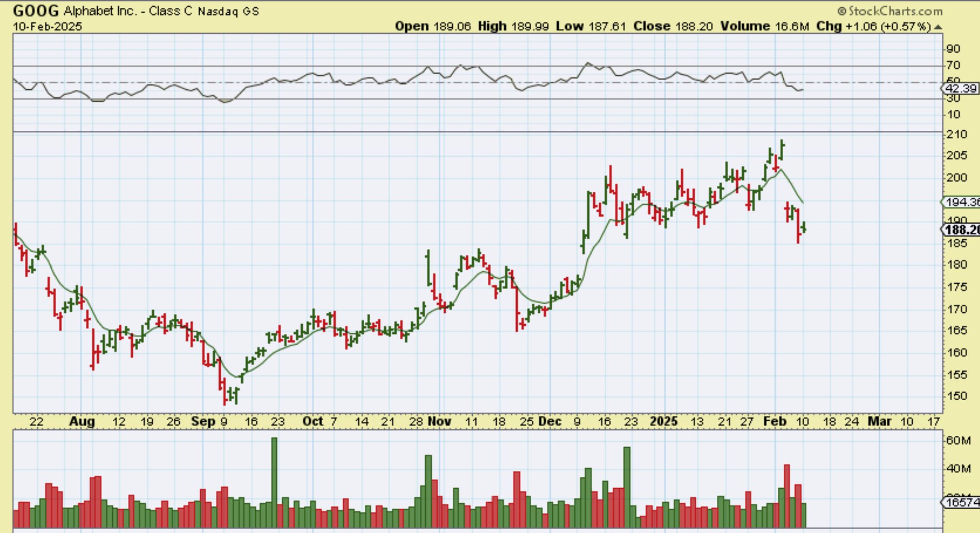Select the 2025 label on date axis

tap(664, 421)
